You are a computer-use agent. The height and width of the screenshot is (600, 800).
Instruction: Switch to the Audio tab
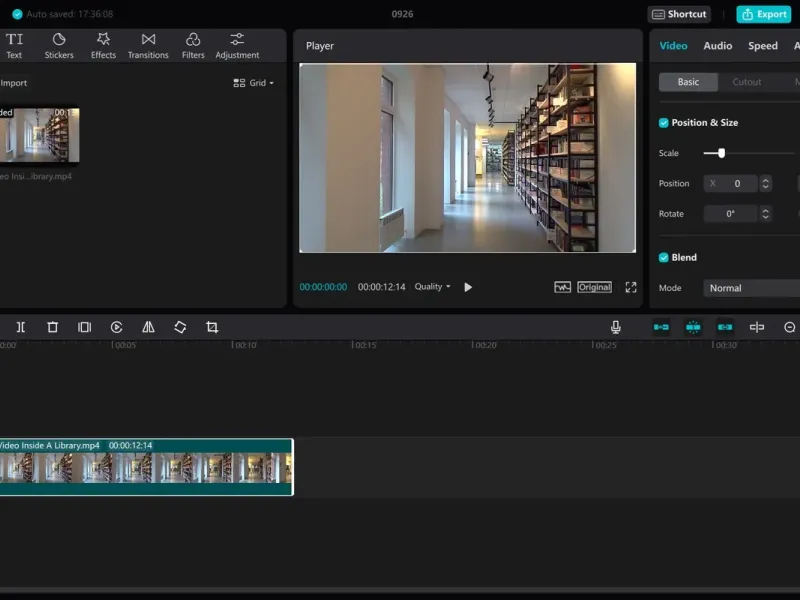pyautogui.click(x=717, y=46)
